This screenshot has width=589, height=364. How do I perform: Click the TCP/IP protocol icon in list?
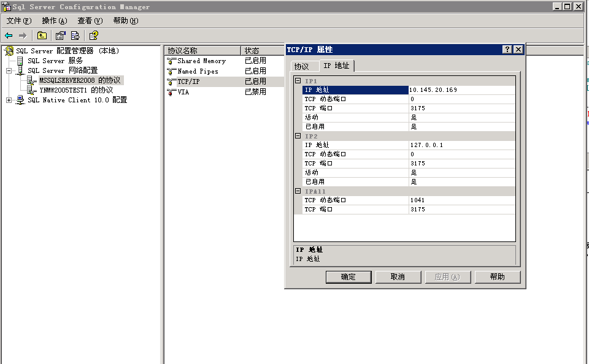(x=172, y=82)
